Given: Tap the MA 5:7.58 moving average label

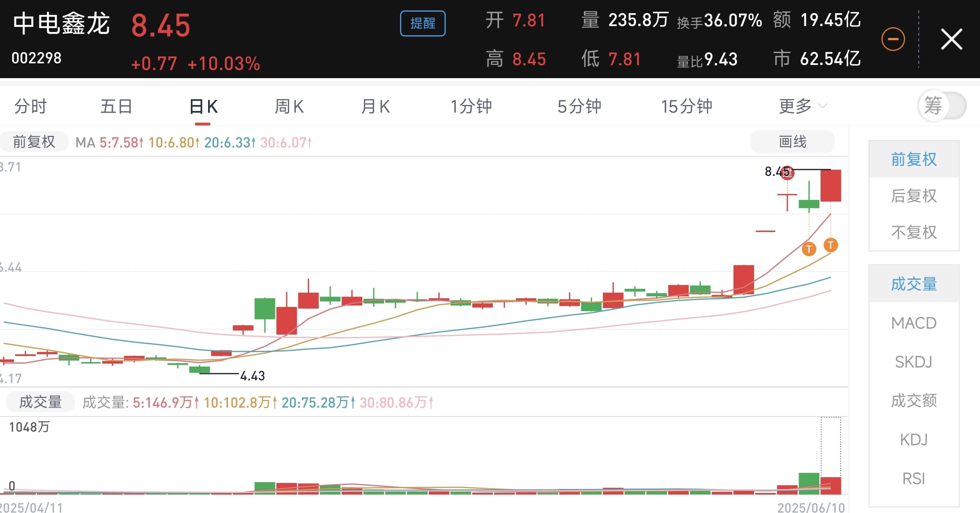Looking at the screenshot, I should pos(121,142).
